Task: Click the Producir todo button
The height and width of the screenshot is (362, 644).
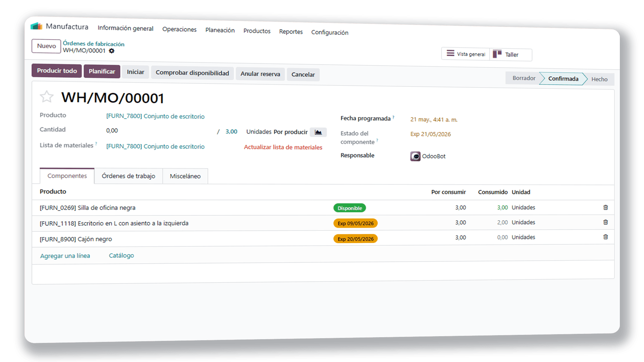Action: [57, 71]
